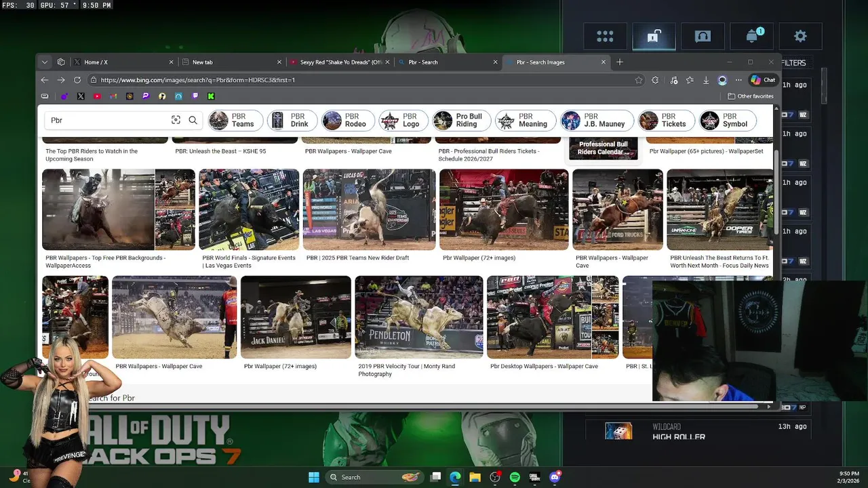Open visual search camera icon
The height and width of the screenshot is (488, 868).
[176, 120]
